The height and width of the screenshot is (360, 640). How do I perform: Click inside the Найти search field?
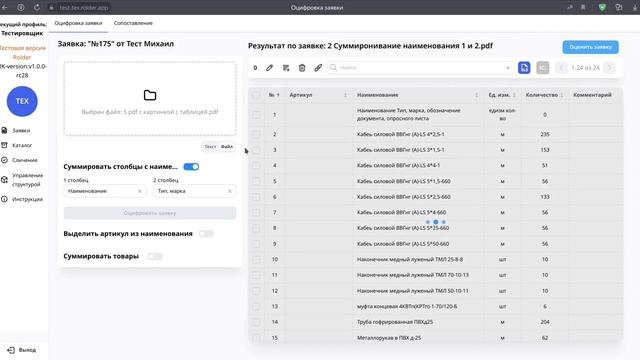(x=420, y=68)
